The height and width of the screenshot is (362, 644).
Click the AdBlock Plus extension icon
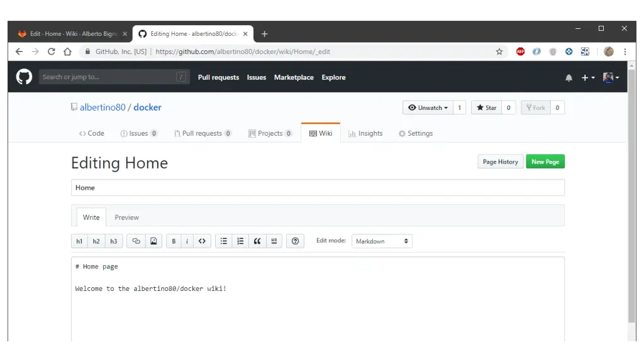tap(520, 52)
